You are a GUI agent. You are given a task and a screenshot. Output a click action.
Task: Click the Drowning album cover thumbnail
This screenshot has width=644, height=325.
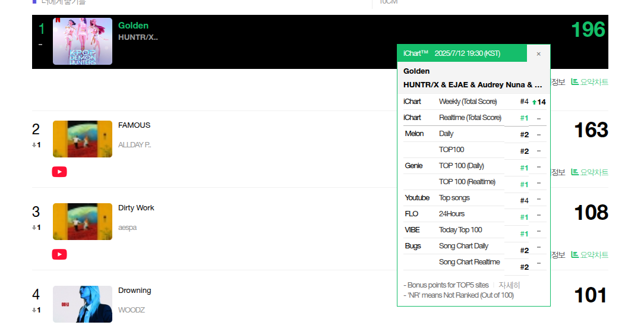tap(83, 304)
